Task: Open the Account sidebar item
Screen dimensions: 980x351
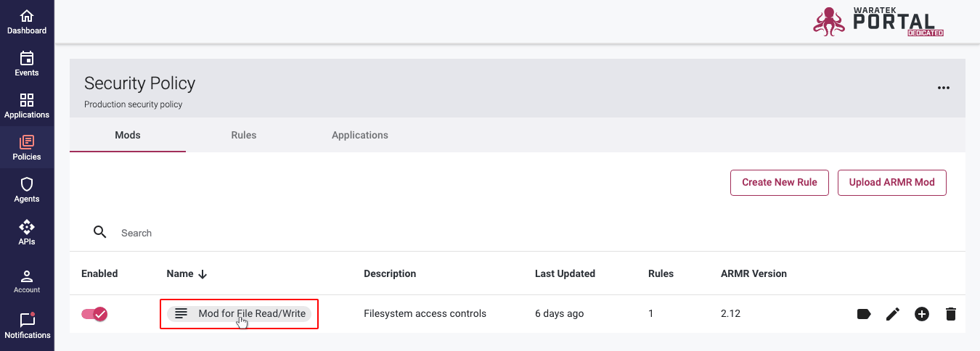Action: pos(27,281)
